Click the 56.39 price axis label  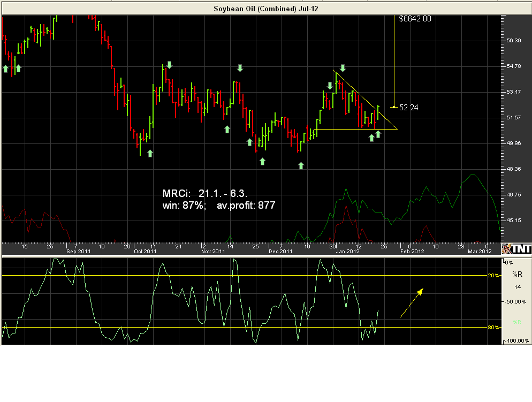[x=513, y=40]
